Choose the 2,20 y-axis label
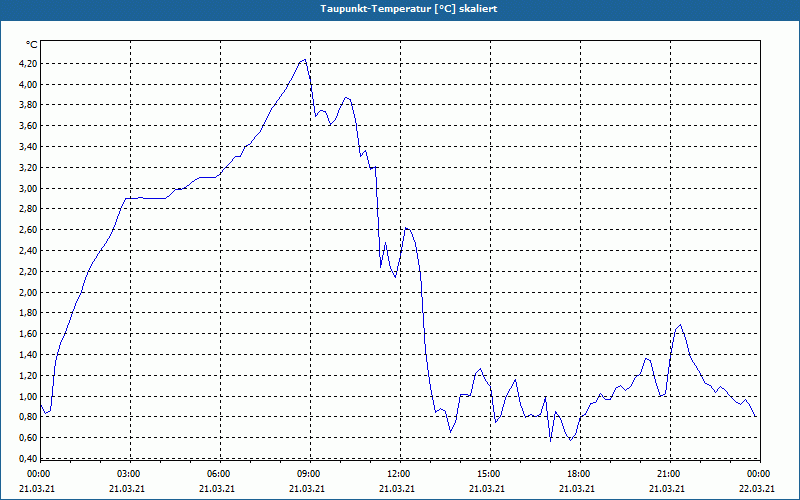This screenshot has height=500, width=800. click(28, 272)
